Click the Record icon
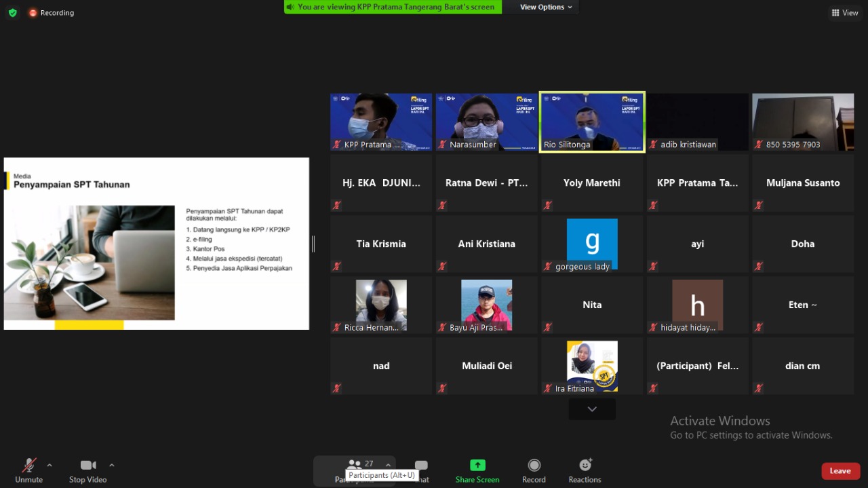 (x=534, y=466)
